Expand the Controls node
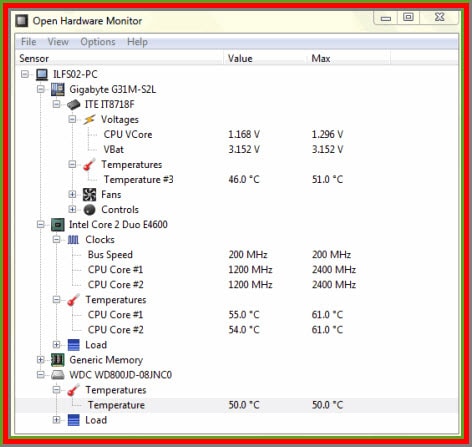 (x=72, y=209)
